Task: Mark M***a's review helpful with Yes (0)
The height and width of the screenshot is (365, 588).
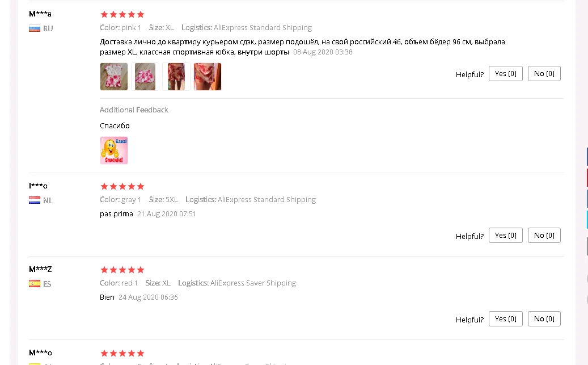Action: click(x=506, y=74)
